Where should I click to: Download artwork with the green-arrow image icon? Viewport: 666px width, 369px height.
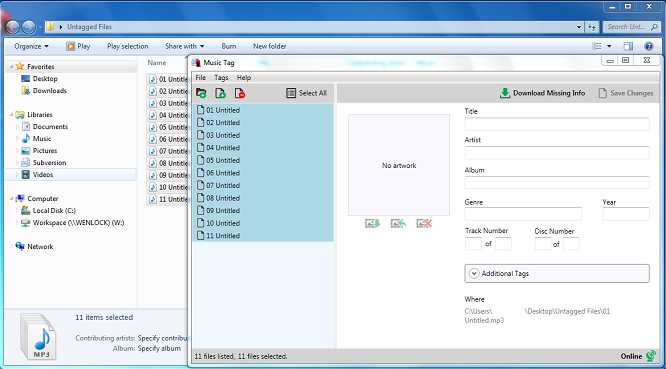point(373,223)
